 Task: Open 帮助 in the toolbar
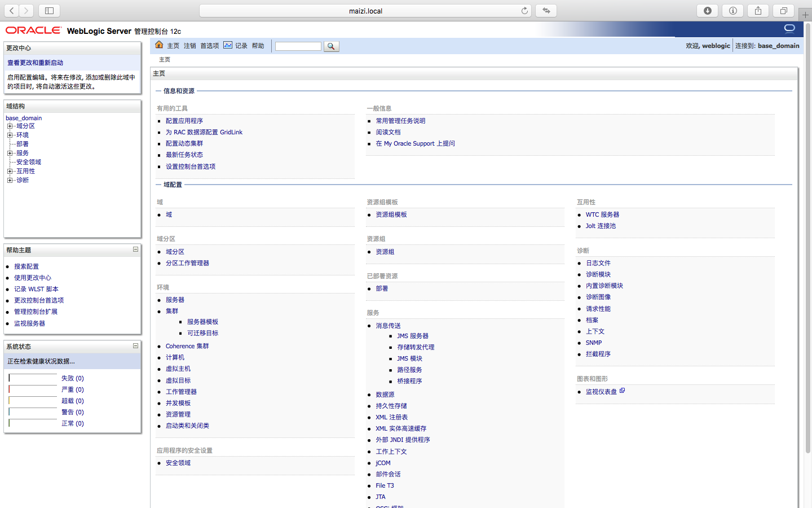coord(258,46)
